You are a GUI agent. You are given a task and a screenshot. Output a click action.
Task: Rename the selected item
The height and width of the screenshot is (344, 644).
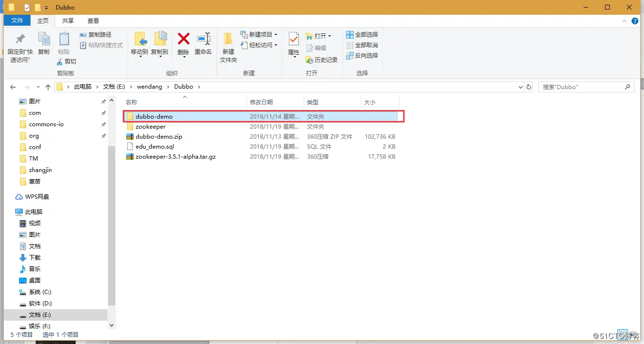(x=203, y=44)
